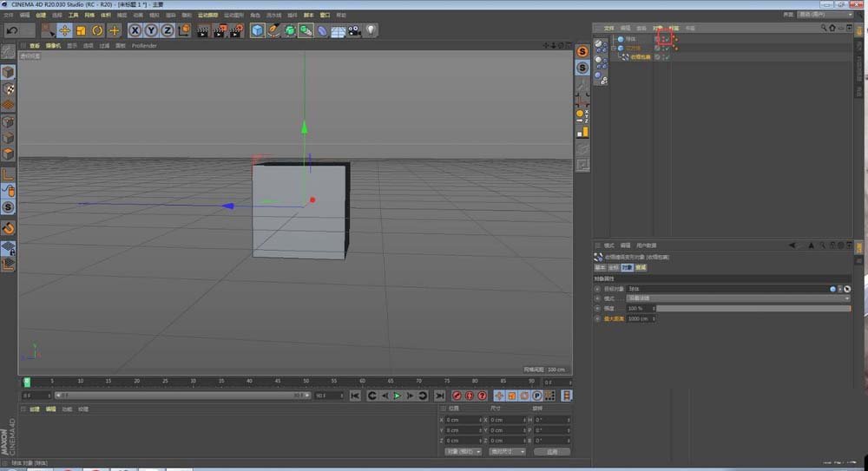Click the Light bulb icon

tap(371, 30)
